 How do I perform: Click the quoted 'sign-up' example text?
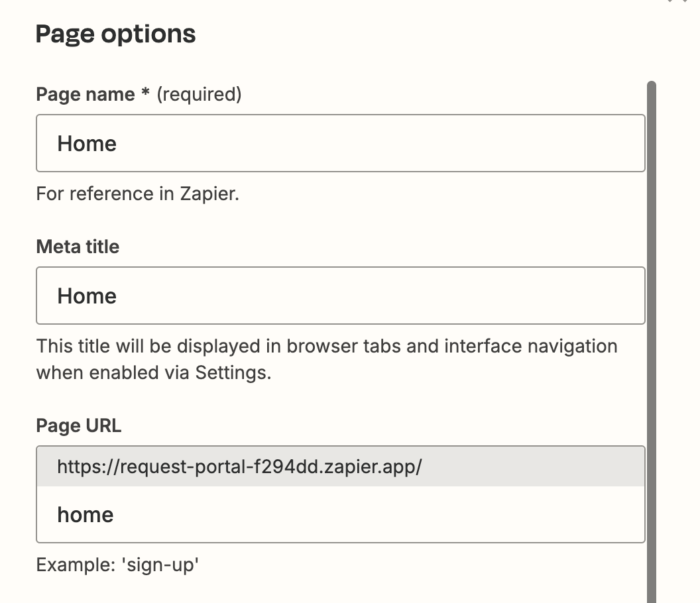pyautogui.click(x=160, y=565)
